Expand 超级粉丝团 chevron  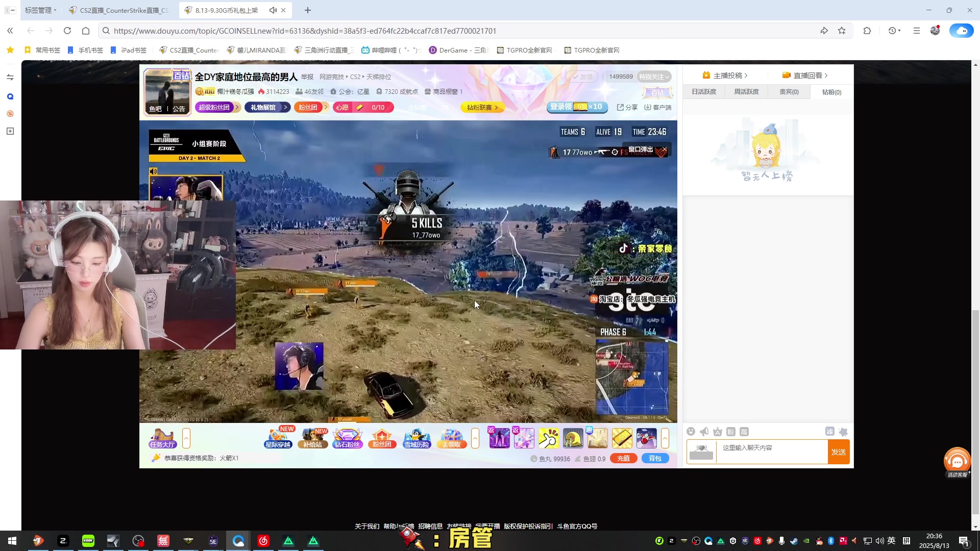(x=237, y=107)
